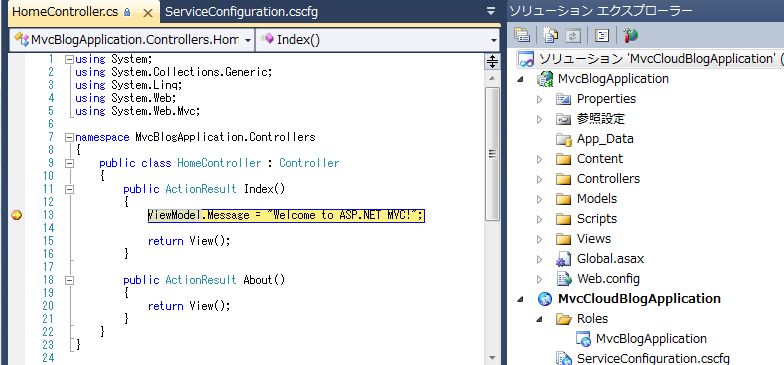
Task: Click 'using System.Linq;' on line 3
Action: tap(128, 85)
